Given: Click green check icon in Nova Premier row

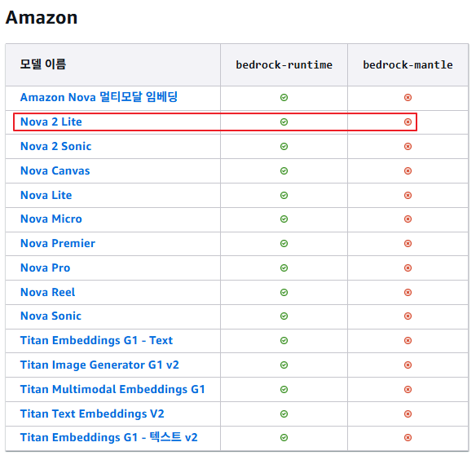Looking at the screenshot, I should (x=284, y=243).
